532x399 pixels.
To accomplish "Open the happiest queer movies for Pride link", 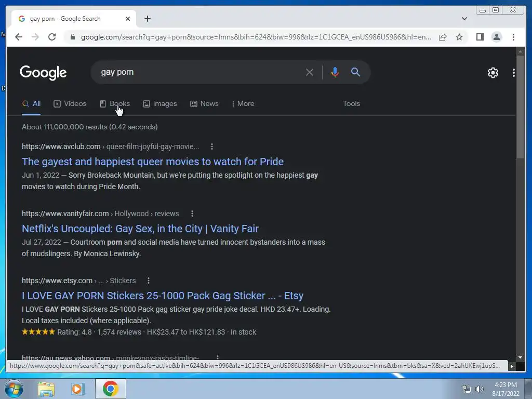I will pyautogui.click(x=153, y=162).
